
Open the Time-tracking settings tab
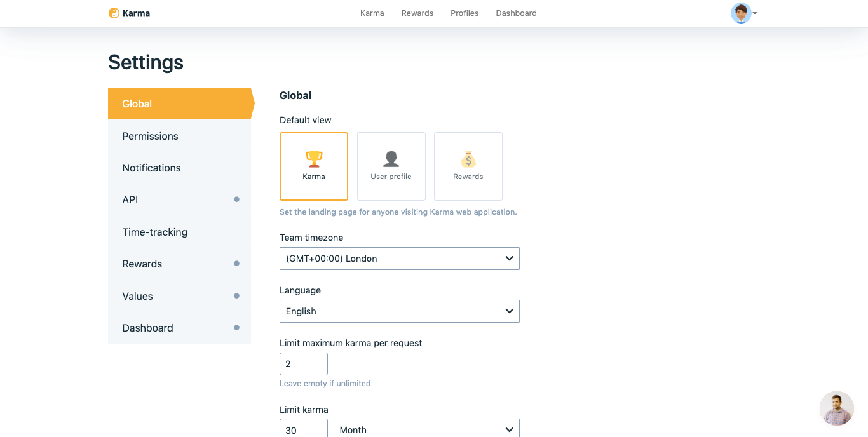[179, 232]
